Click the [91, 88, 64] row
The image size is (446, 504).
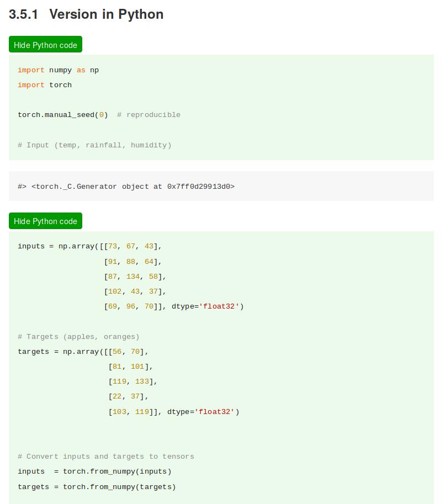click(x=133, y=262)
